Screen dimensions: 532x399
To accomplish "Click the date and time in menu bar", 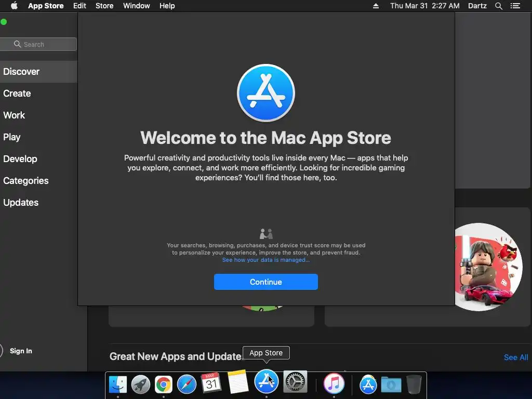I will pos(425,6).
